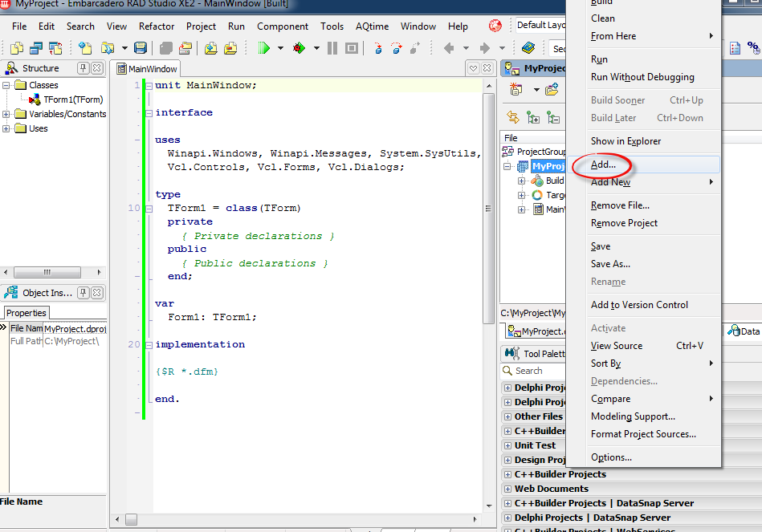The height and width of the screenshot is (532, 762).
Task: Click the New project icon in Project Manager
Action: [515, 89]
